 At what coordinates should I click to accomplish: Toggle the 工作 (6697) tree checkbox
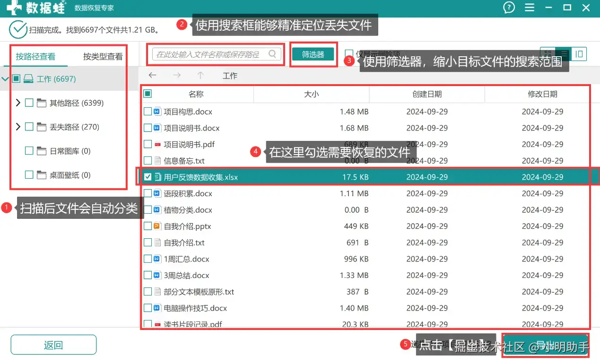16,78
